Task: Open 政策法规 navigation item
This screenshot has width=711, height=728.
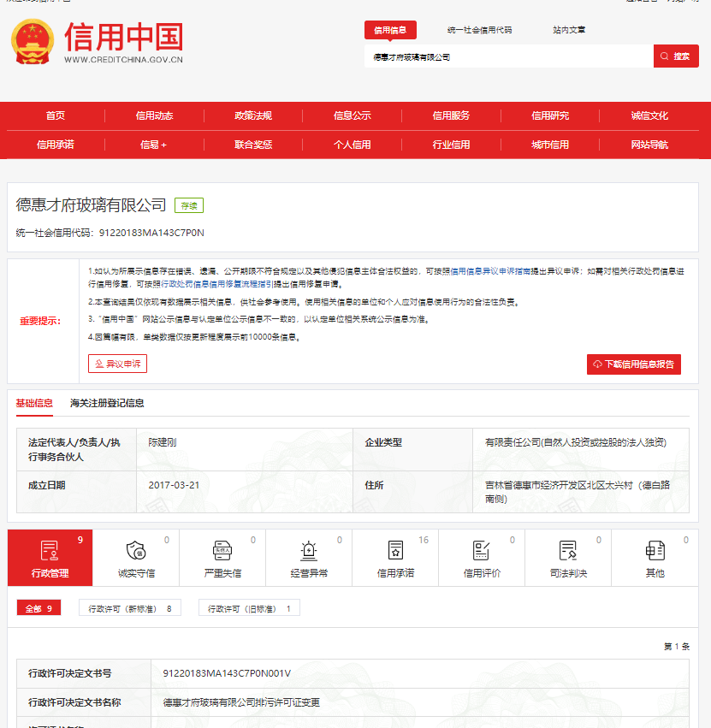Action: [x=253, y=115]
